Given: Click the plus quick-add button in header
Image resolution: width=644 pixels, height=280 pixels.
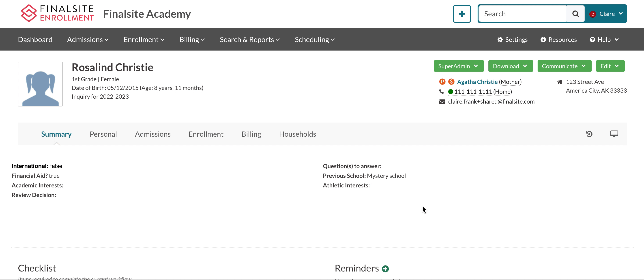Looking at the screenshot, I should 462,14.
